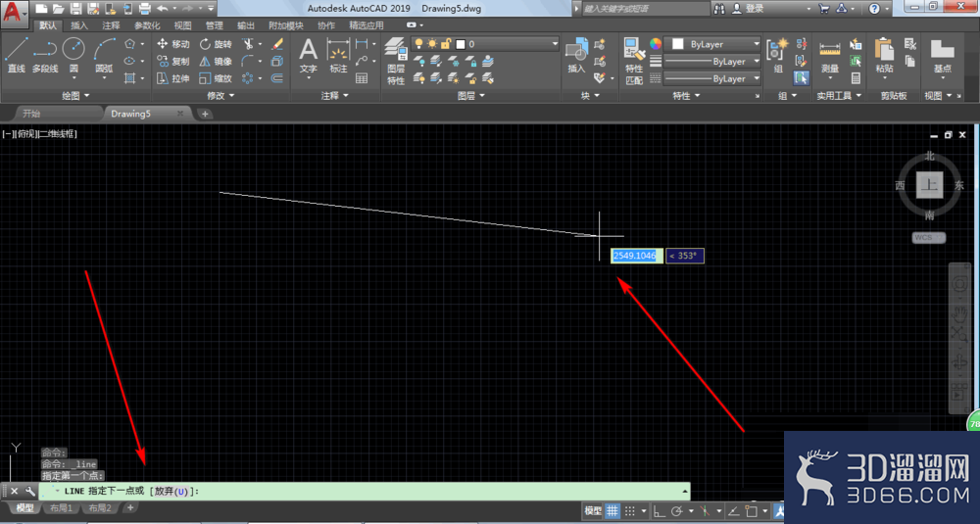The image size is (980, 524).
Task: Select the offset tool icon
Action: [x=277, y=78]
